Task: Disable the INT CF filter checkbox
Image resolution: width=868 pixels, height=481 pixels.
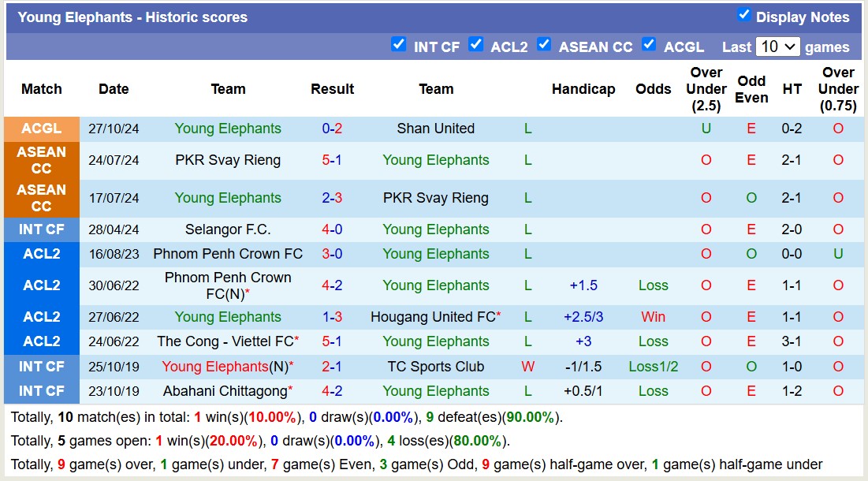Action: 399,45
